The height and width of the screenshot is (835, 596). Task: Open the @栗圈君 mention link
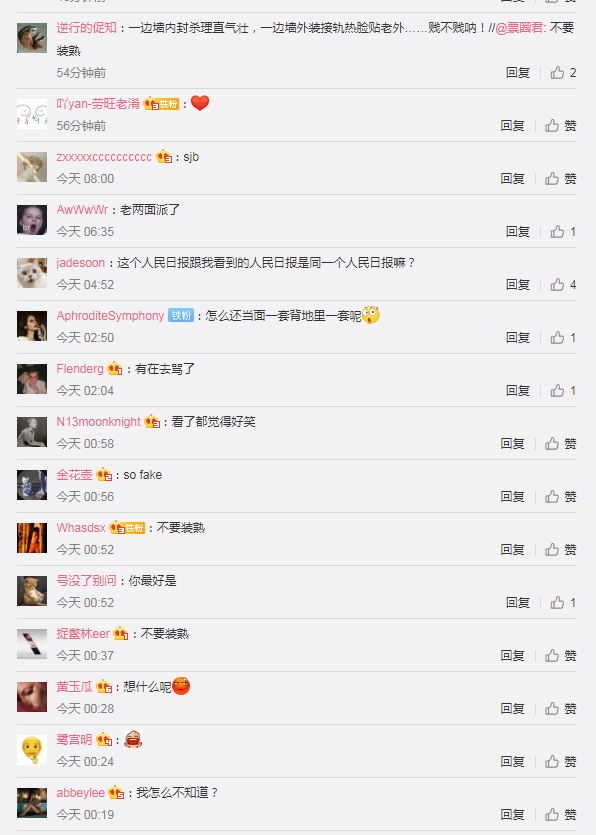click(519, 28)
